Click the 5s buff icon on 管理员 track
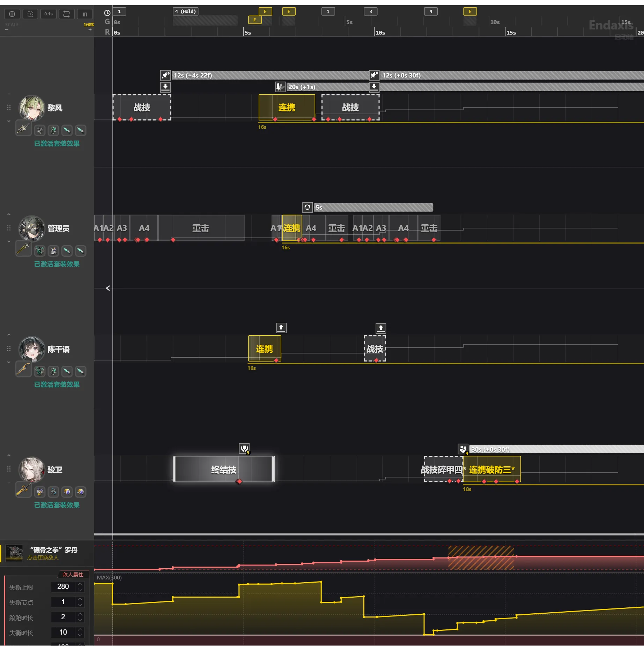The height and width of the screenshot is (650, 644). click(307, 207)
